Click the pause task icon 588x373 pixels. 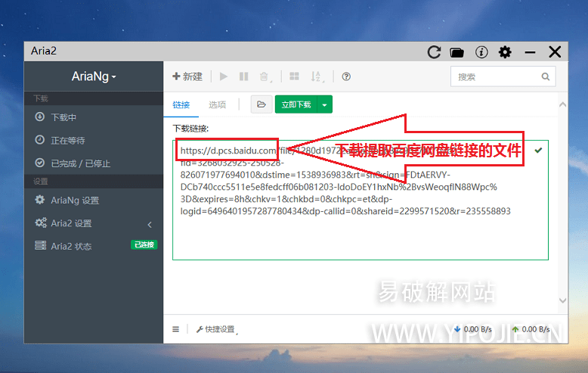(x=243, y=76)
